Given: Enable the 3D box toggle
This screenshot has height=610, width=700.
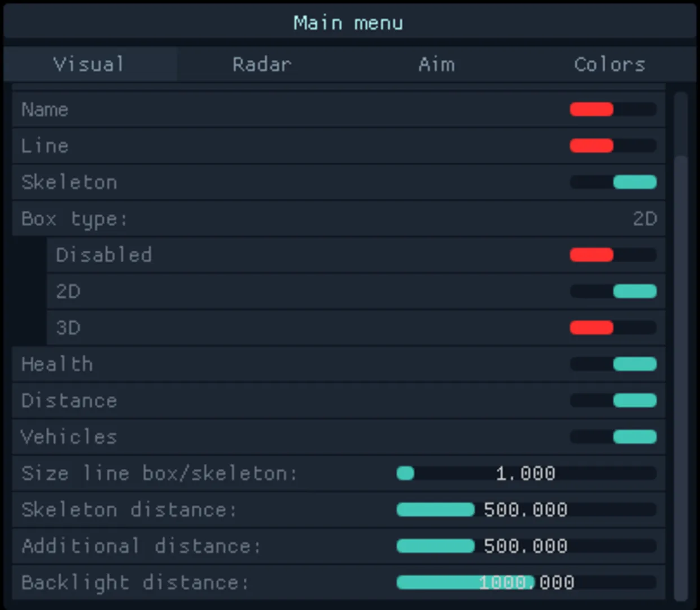Looking at the screenshot, I should (613, 328).
